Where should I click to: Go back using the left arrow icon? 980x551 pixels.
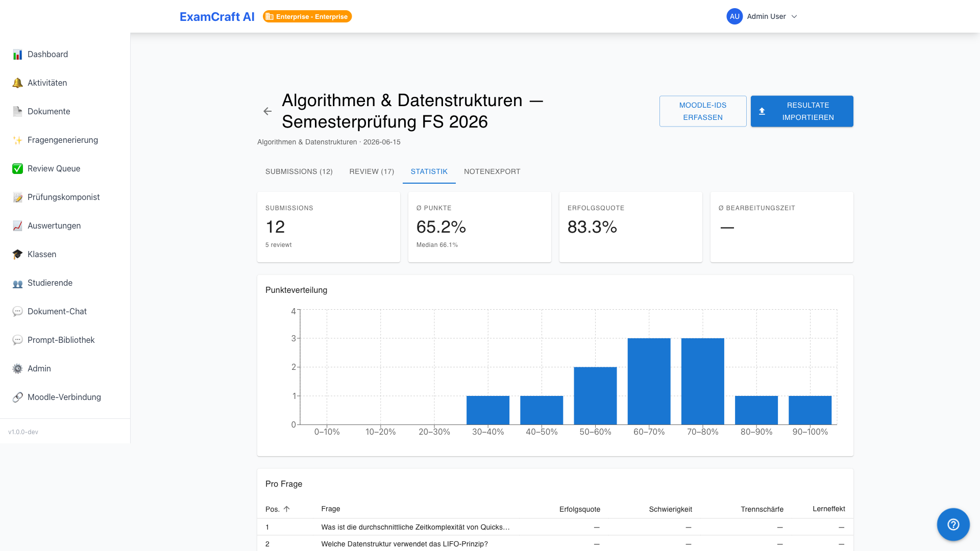[267, 111]
